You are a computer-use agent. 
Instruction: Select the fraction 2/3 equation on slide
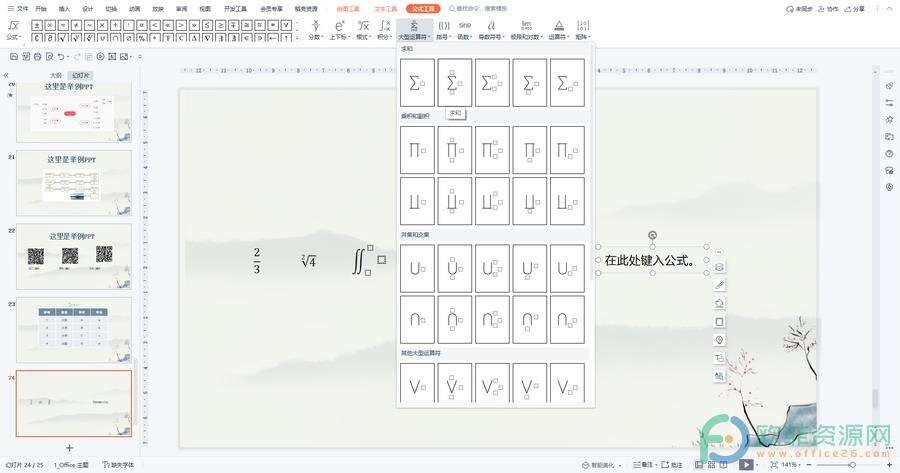pyautogui.click(x=257, y=261)
